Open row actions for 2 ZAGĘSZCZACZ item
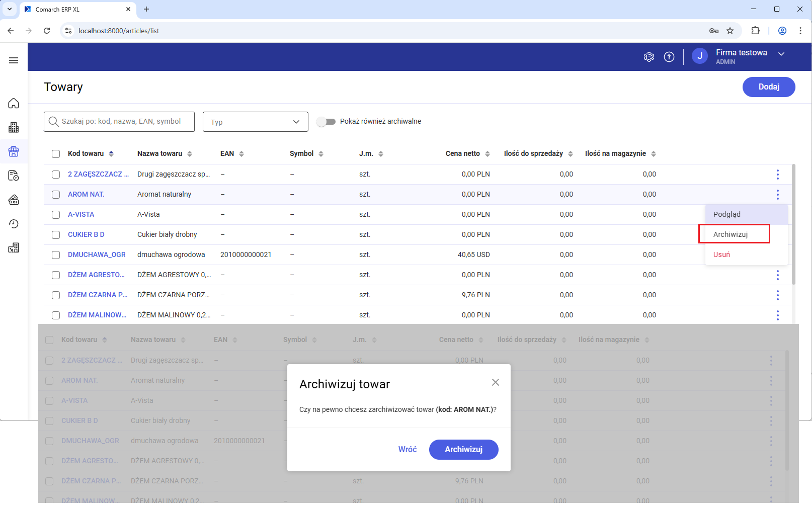The image size is (812, 510). [x=777, y=175]
